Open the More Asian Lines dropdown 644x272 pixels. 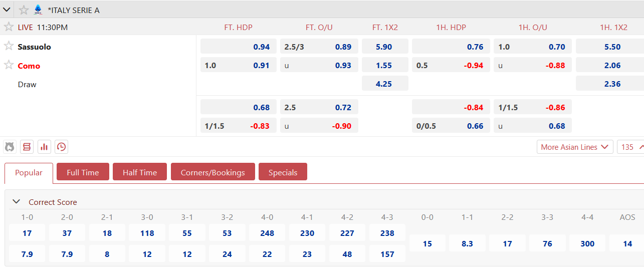coord(575,147)
